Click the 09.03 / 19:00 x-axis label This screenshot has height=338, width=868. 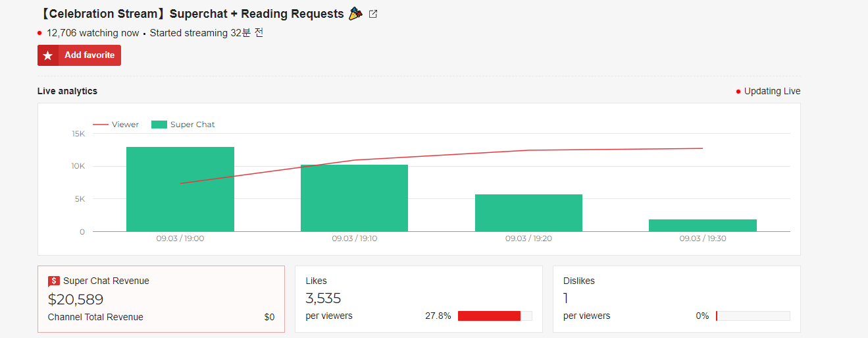click(x=180, y=239)
